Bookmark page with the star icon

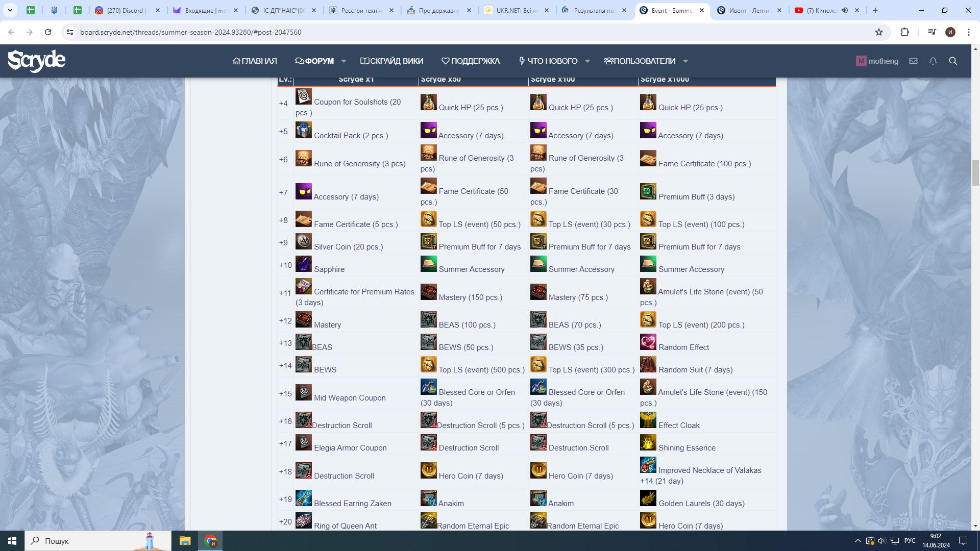[878, 32]
